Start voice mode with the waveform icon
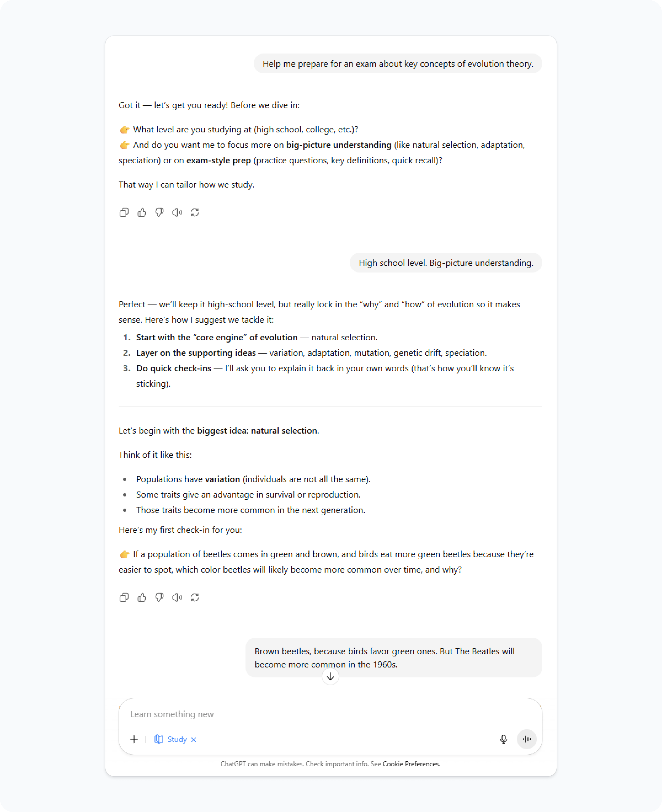662x812 pixels. (x=527, y=739)
